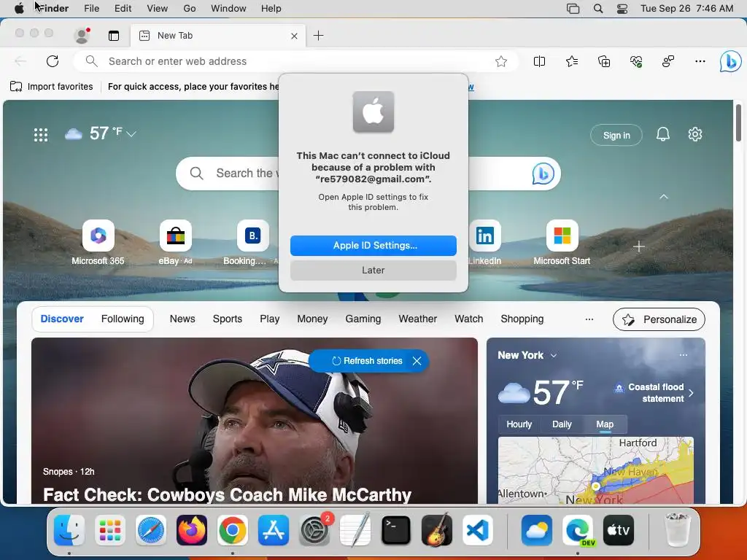Launch Visual Studio Code from Dock

pos(477,530)
